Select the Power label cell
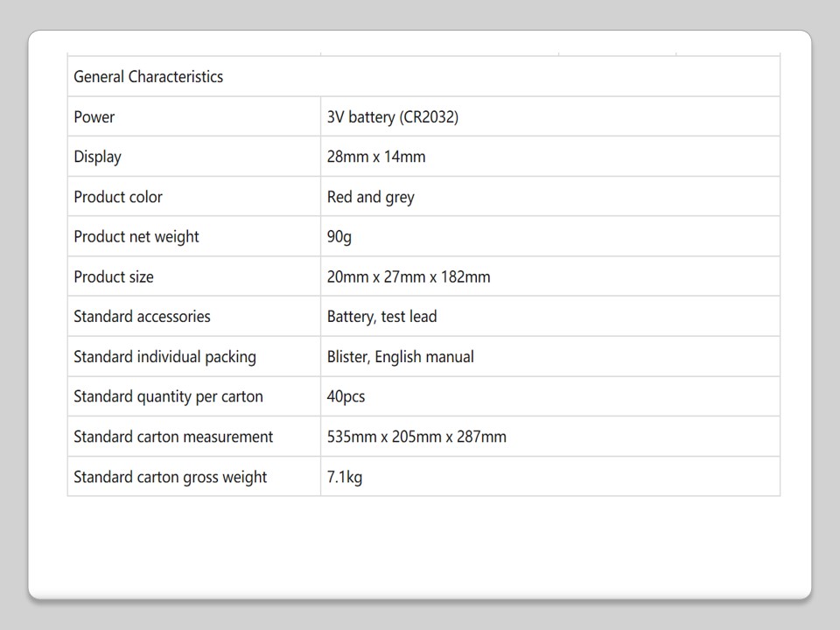This screenshot has width=840, height=630. (94, 117)
